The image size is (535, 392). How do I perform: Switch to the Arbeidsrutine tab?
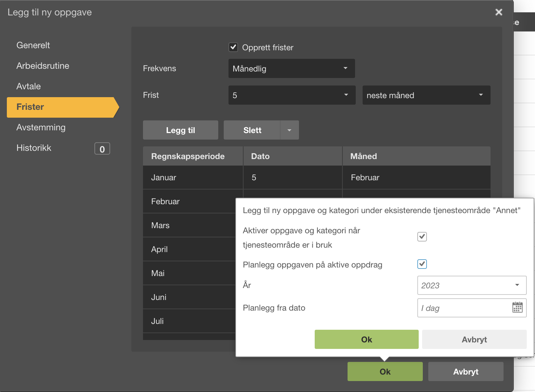pos(43,66)
